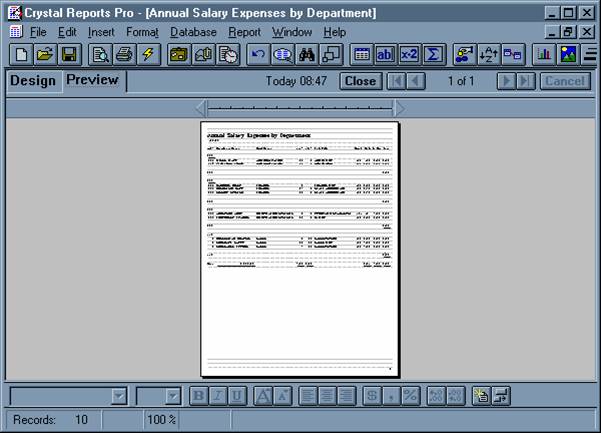Go to the previous page
This screenshot has height=433, width=601.
pos(415,81)
